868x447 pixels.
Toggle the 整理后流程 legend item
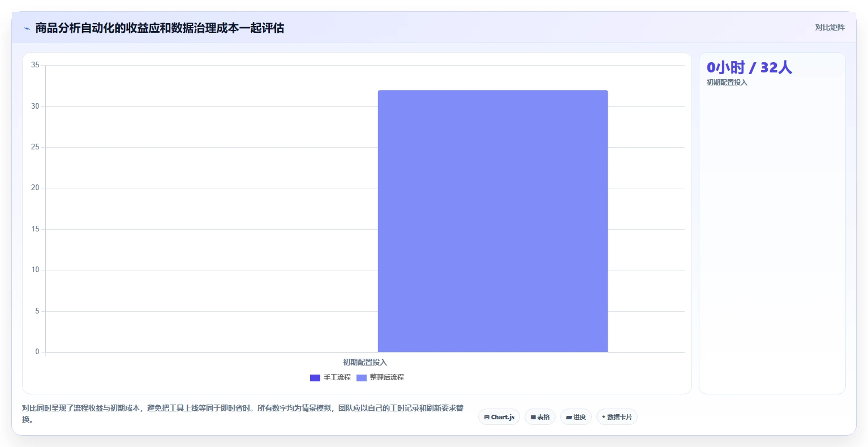click(x=380, y=377)
